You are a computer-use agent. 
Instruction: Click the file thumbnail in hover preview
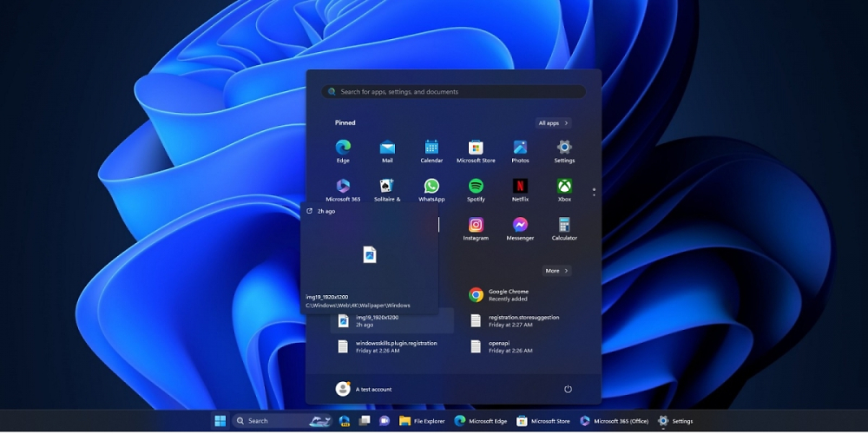pos(369,254)
